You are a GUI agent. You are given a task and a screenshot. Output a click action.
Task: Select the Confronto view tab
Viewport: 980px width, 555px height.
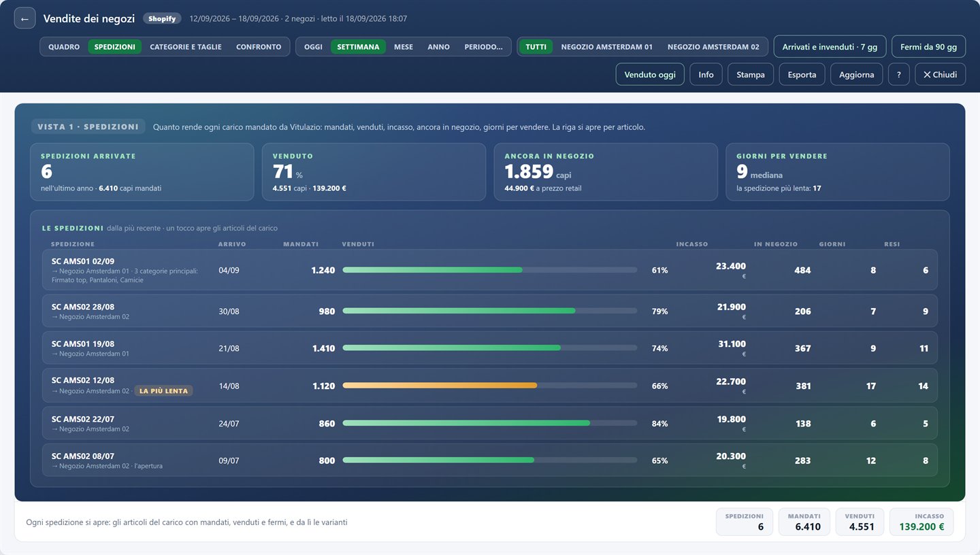tap(259, 47)
